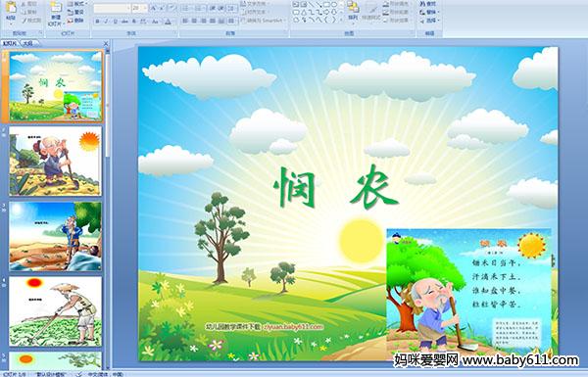The image size is (588, 377).
Task: Expand the slide Layout dropdown
Action: (x=77, y=4)
